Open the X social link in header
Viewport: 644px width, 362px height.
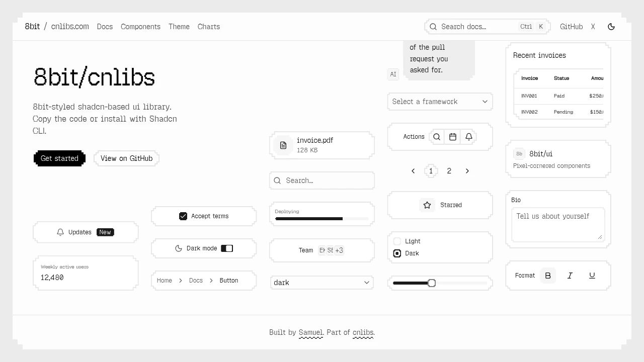(593, 27)
